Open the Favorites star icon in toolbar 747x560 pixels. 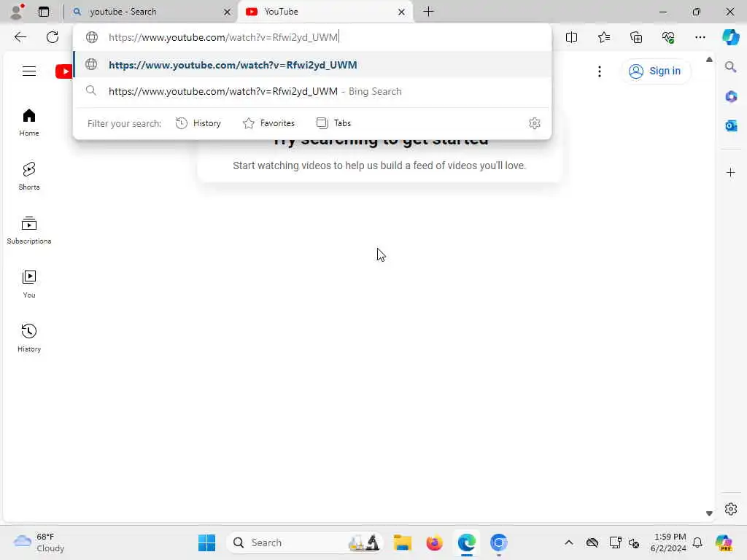tap(603, 37)
